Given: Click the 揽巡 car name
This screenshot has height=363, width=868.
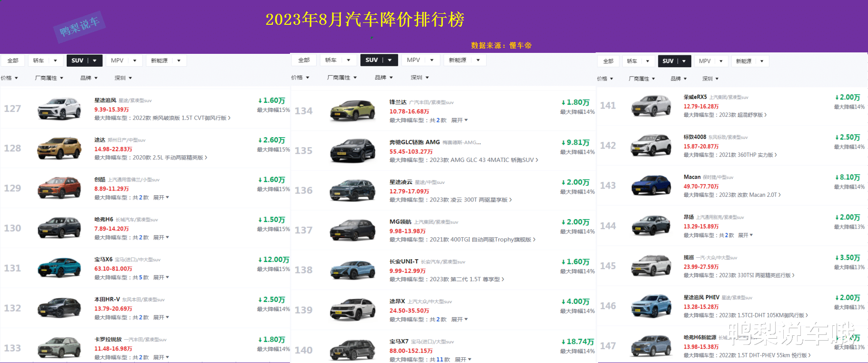Looking at the screenshot, I should (689, 257).
